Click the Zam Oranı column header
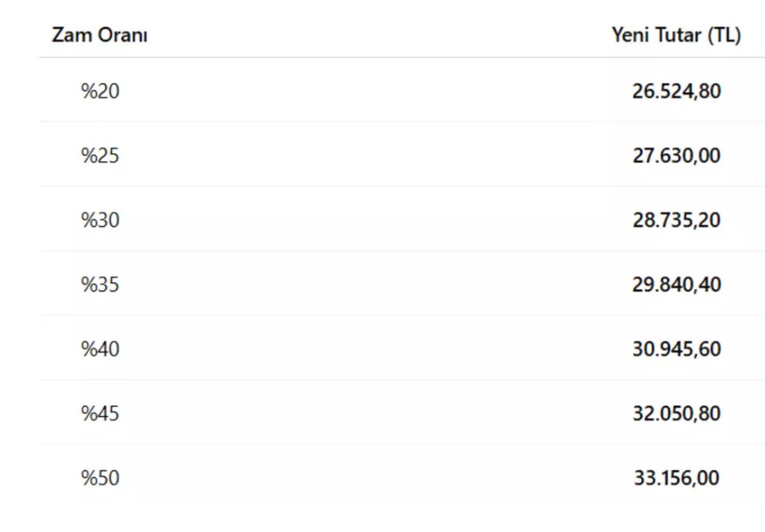The height and width of the screenshot is (532, 765). pyautogui.click(x=99, y=35)
